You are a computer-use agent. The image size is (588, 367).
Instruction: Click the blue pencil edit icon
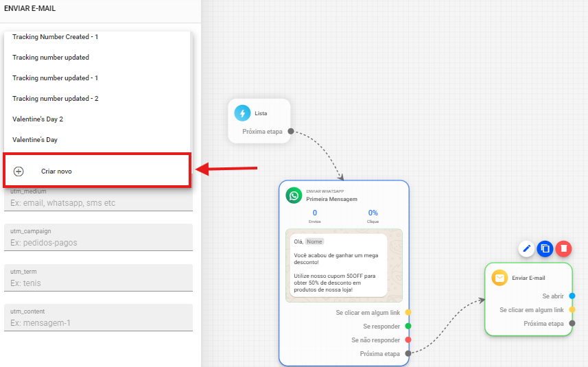(527, 248)
